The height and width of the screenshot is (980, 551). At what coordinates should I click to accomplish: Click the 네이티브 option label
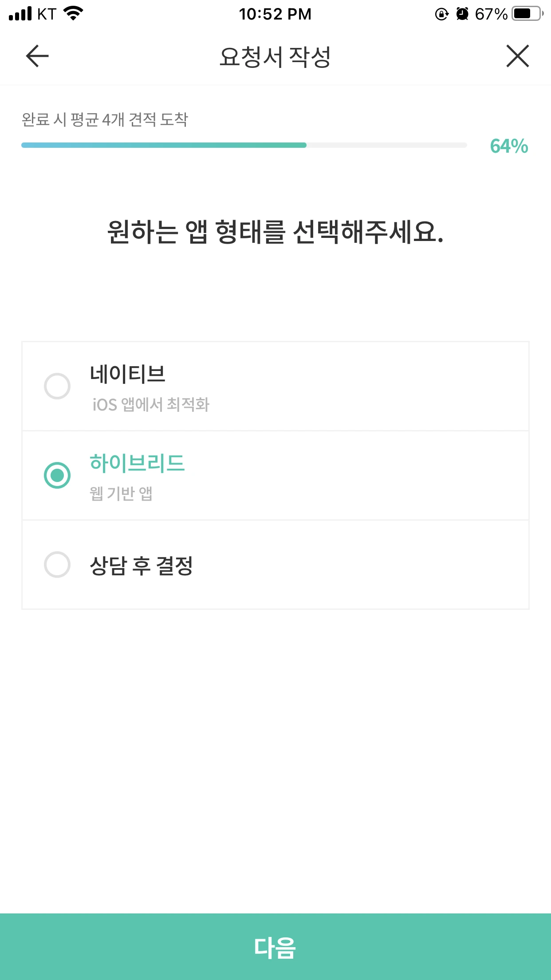point(128,374)
